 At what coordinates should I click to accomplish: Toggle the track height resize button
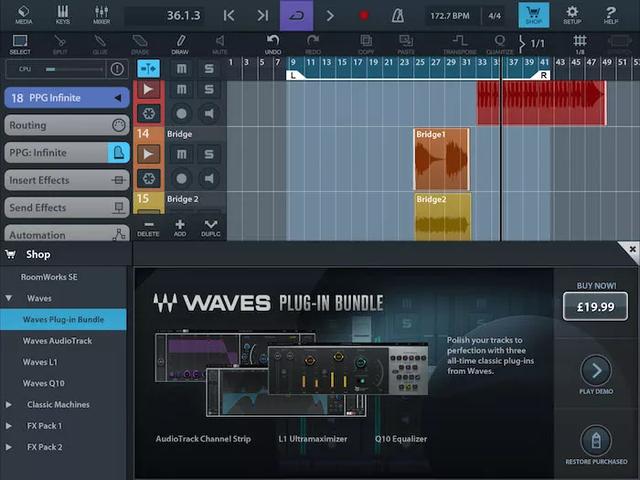pyautogui.click(x=149, y=69)
